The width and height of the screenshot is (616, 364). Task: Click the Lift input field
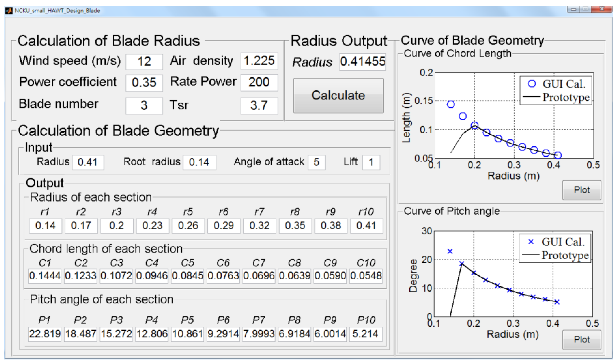coord(371,162)
